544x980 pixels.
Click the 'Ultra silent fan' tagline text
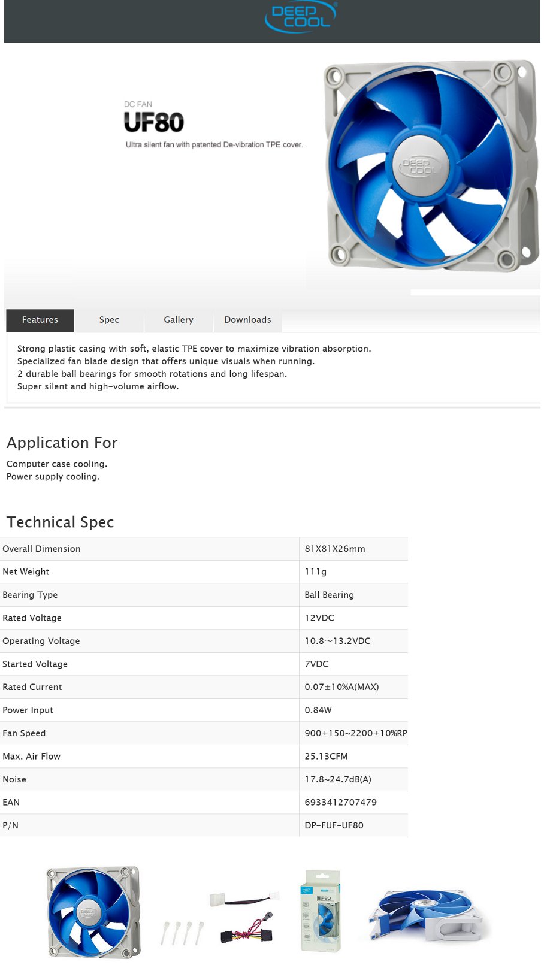coord(214,145)
